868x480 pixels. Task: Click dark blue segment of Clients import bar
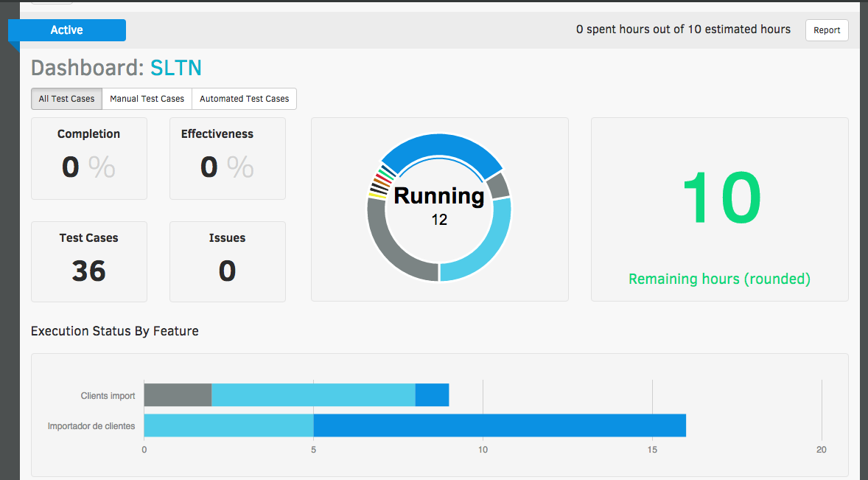click(x=432, y=395)
